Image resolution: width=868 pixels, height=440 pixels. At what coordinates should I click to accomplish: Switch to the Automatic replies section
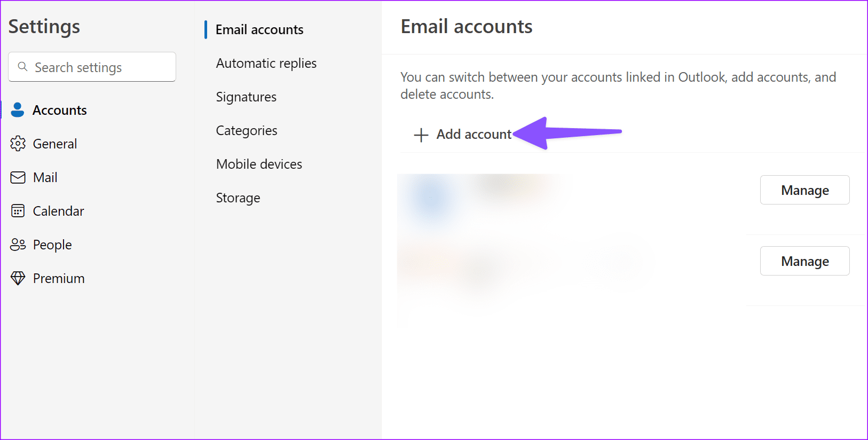pyautogui.click(x=266, y=63)
